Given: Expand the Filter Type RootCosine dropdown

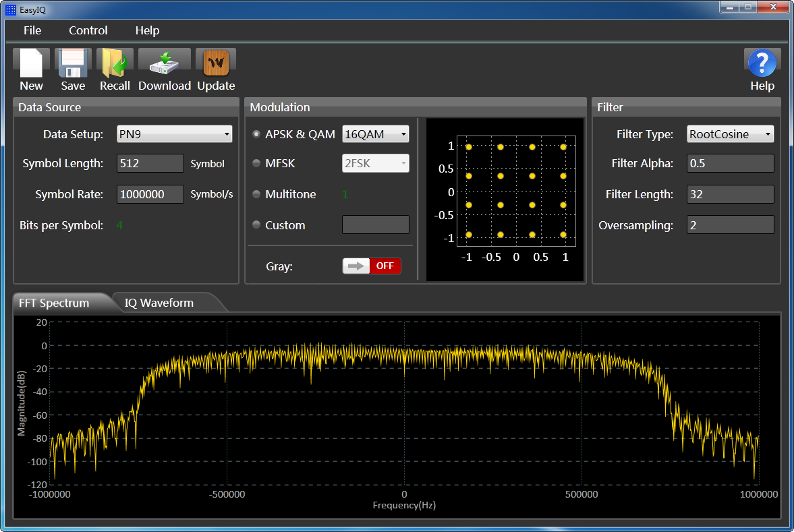Looking at the screenshot, I should click(730, 134).
